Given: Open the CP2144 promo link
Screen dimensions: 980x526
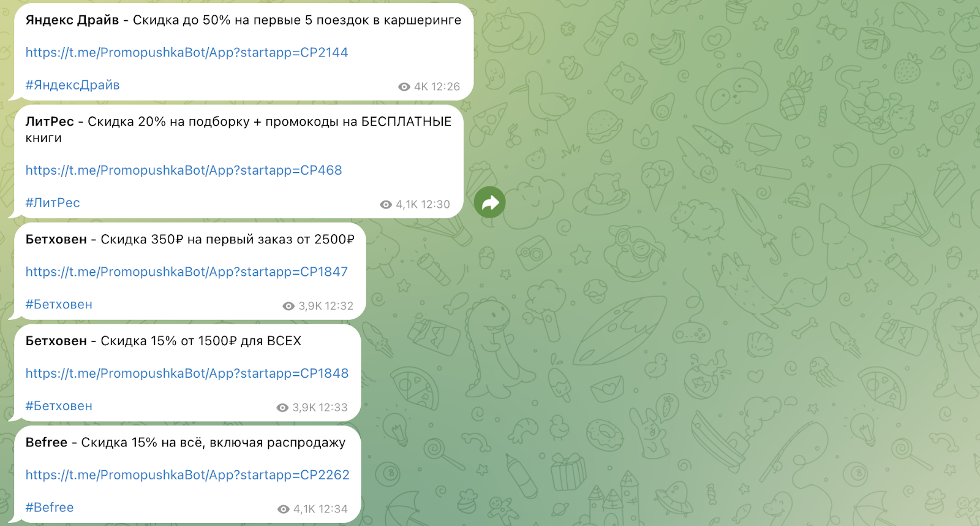Looking at the screenshot, I should (x=187, y=53).
